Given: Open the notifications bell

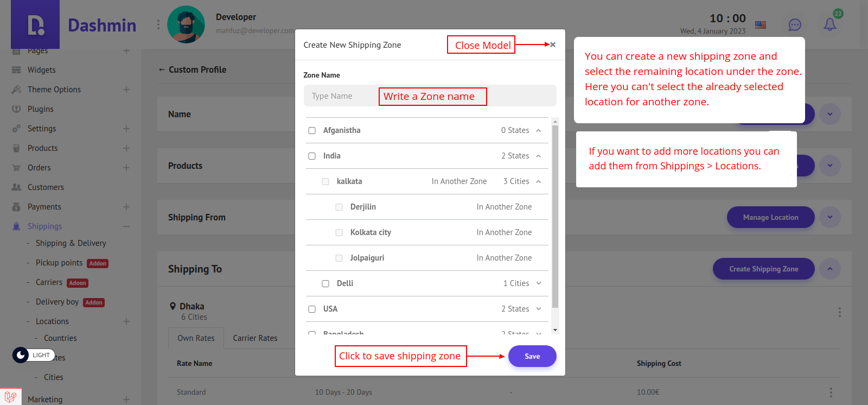Looking at the screenshot, I should (830, 24).
